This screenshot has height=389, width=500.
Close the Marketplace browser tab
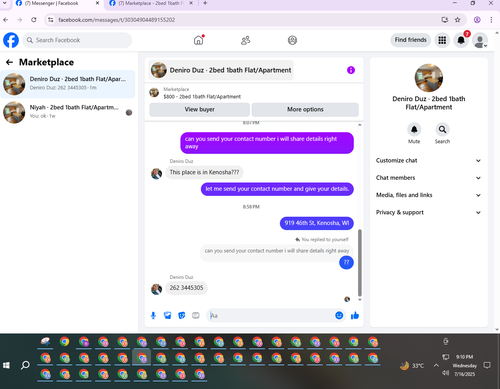point(191,3)
